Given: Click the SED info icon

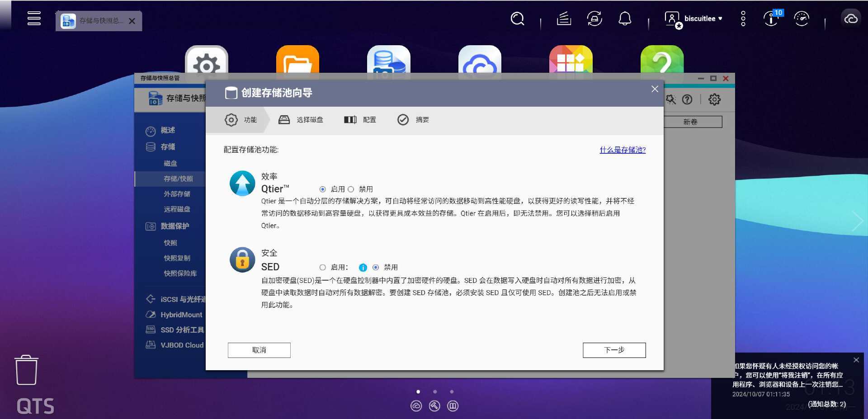Looking at the screenshot, I should 363,268.
